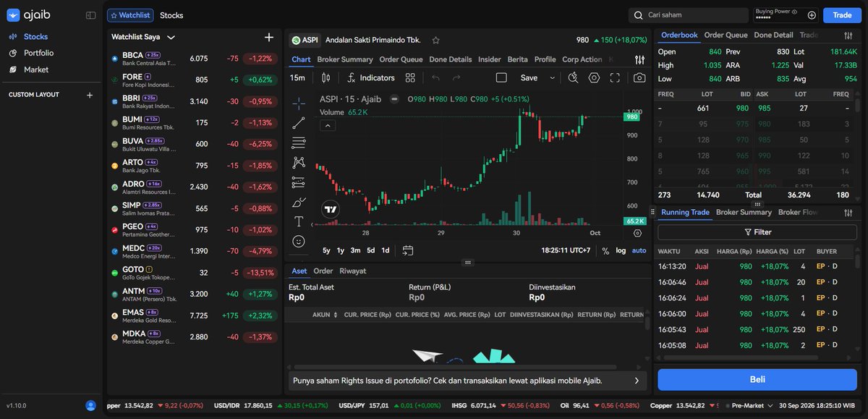Open the Indicators menu
The width and height of the screenshot is (868, 419).
370,77
